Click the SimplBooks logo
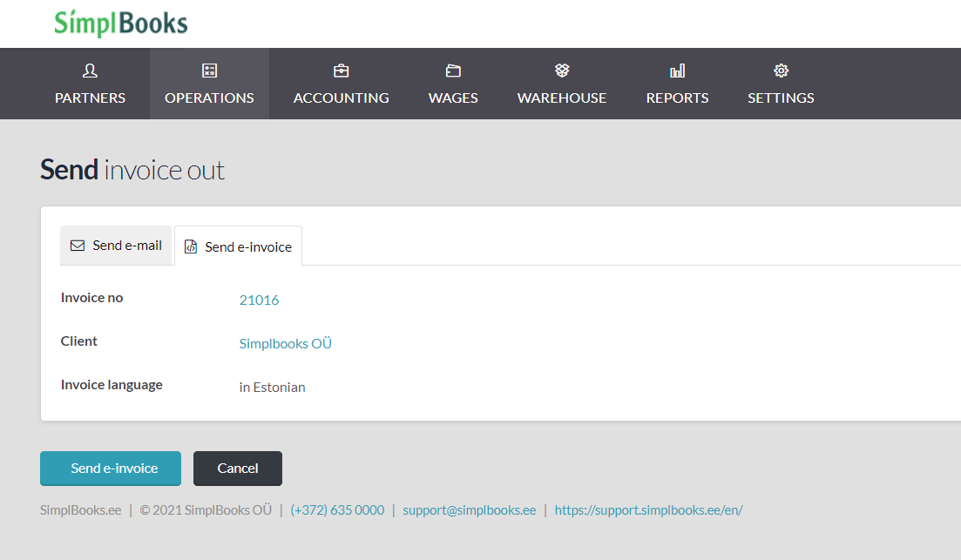This screenshot has height=560, width=961. click(x=121, y=24)
